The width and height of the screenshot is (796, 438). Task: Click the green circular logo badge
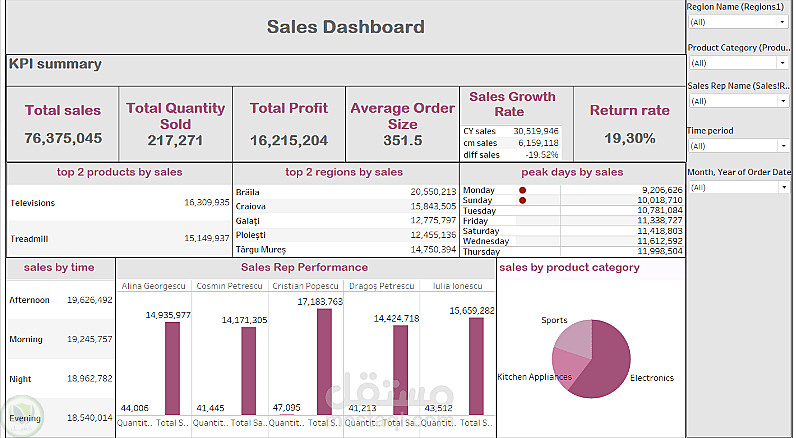pyautogui.click(x=20, y=416)
